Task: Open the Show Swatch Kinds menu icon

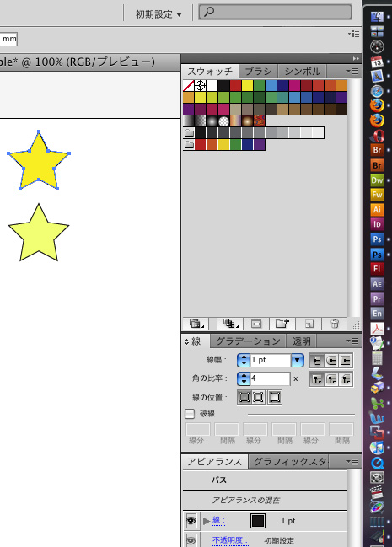Action: (230, 324)
